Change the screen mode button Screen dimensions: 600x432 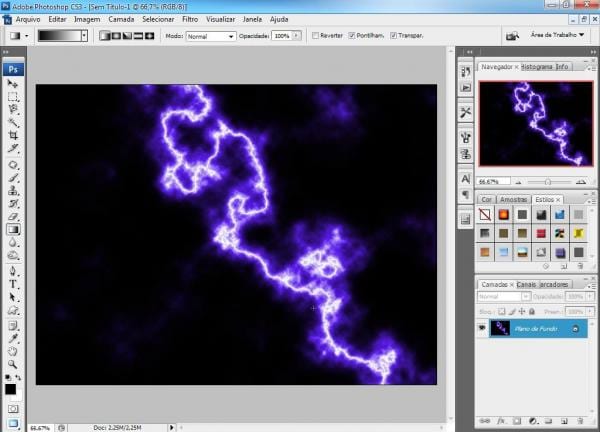pyautogui.click(x=13, y=423)
